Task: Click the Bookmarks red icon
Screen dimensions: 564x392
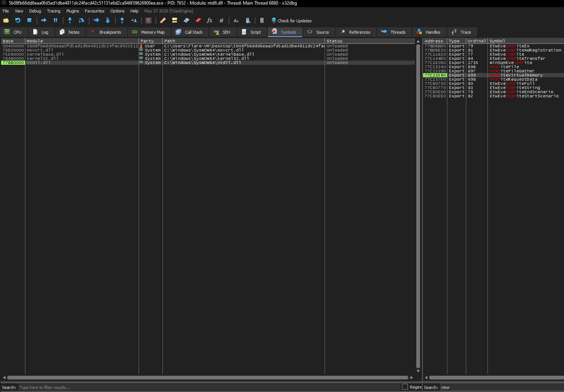Action: coord(198,20)
